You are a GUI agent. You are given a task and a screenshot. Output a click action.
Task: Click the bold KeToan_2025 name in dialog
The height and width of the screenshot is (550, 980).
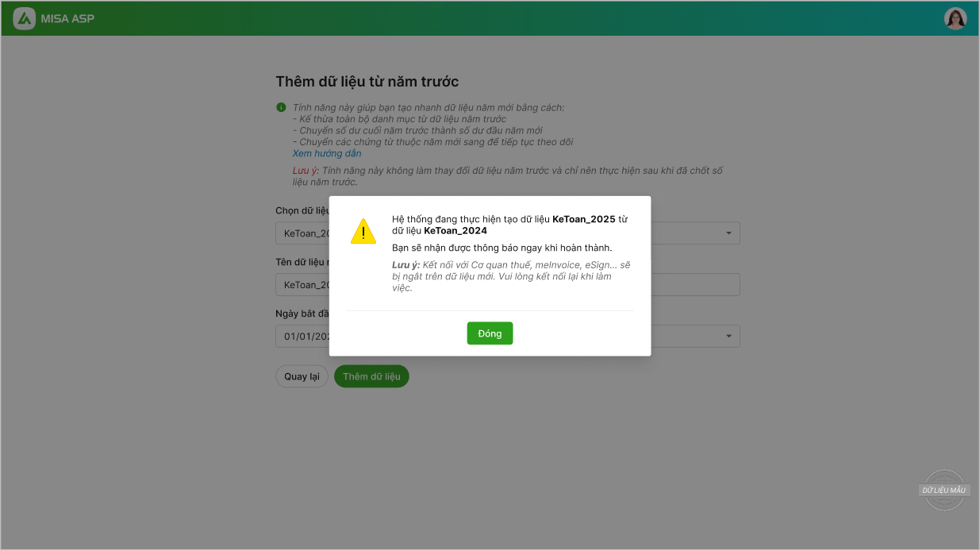coord(583,219)
